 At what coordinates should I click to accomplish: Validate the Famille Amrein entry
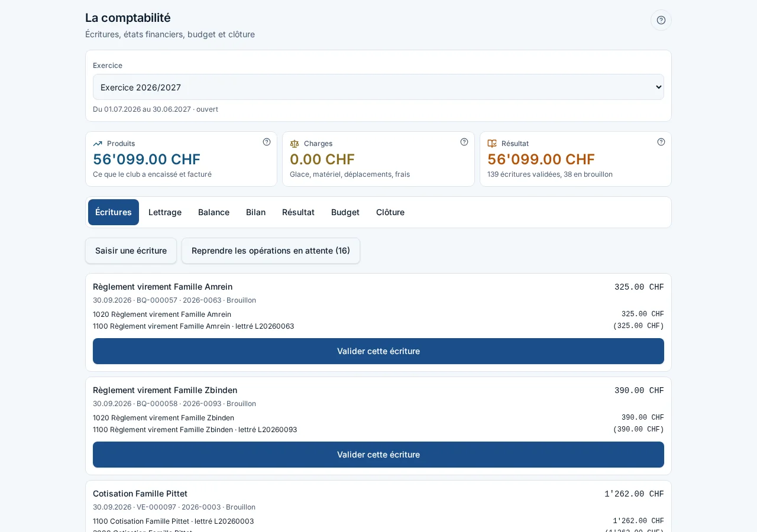click(x=378, y=351)
